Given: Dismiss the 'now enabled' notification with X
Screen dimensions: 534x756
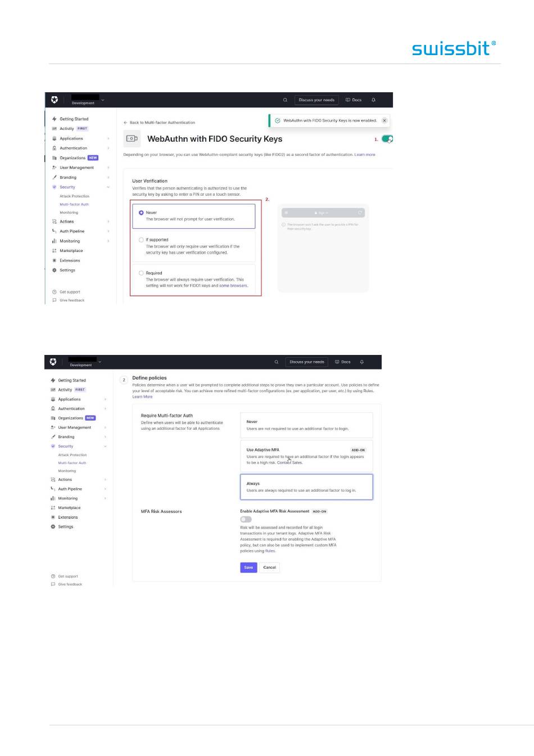Looking at the screenshot, I should (384, 120).
